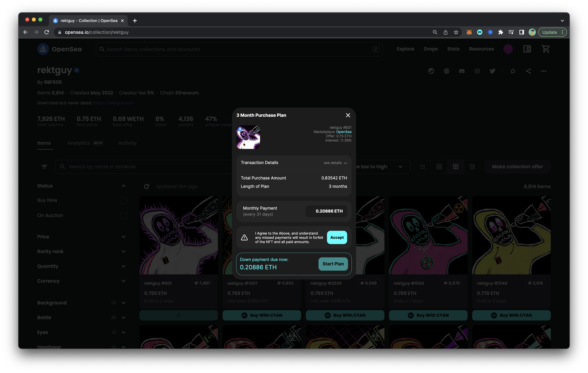Click the rektguy #831 thumbnail in dialog

248,137
